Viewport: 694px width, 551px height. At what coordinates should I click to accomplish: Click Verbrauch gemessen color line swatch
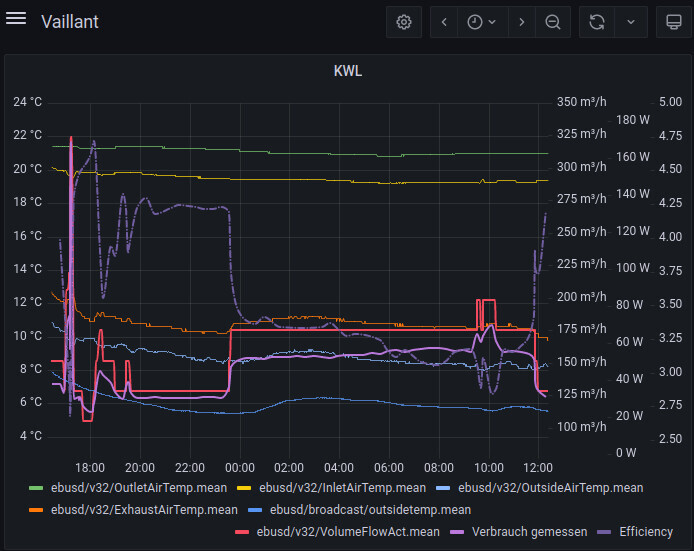(x=460, y=531)
